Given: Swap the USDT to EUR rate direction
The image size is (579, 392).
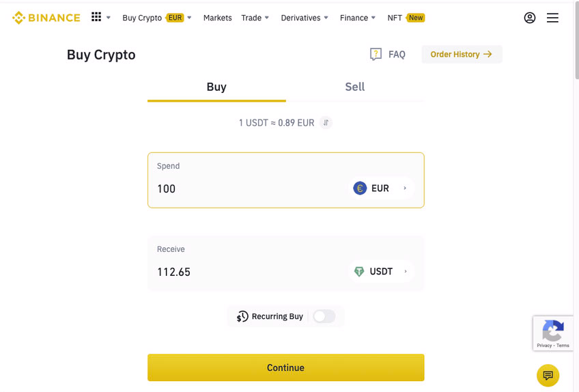Looking at the screenshot, I should tap(326, 123).
